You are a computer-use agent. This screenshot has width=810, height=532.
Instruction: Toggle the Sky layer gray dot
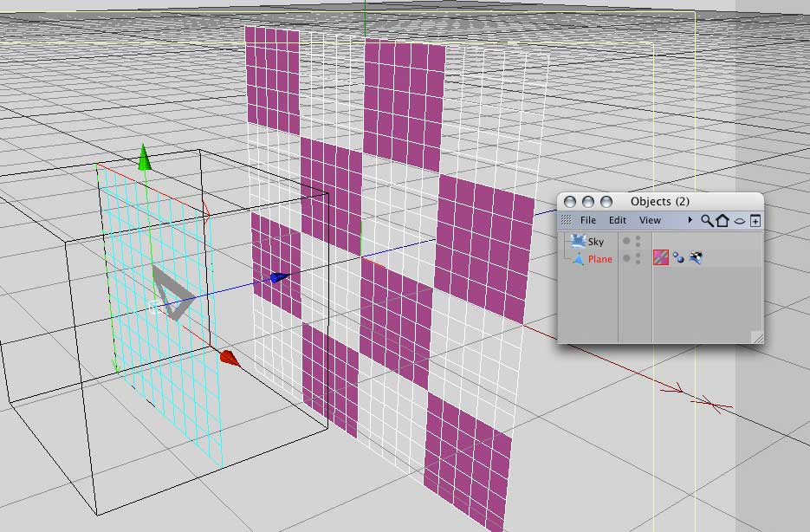pos(626,241)
